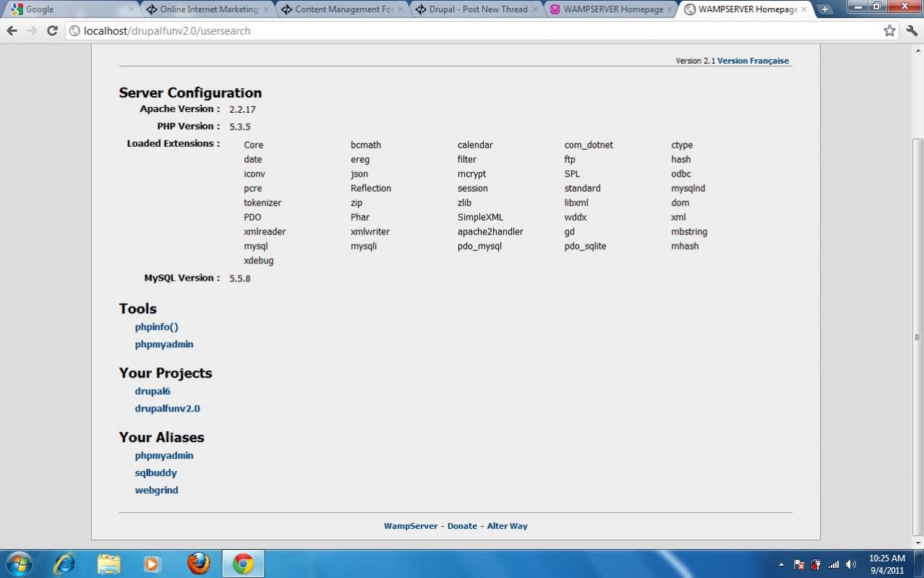Open the sqlbuddy alias
The image size is (924, 578).
(155, 473)
